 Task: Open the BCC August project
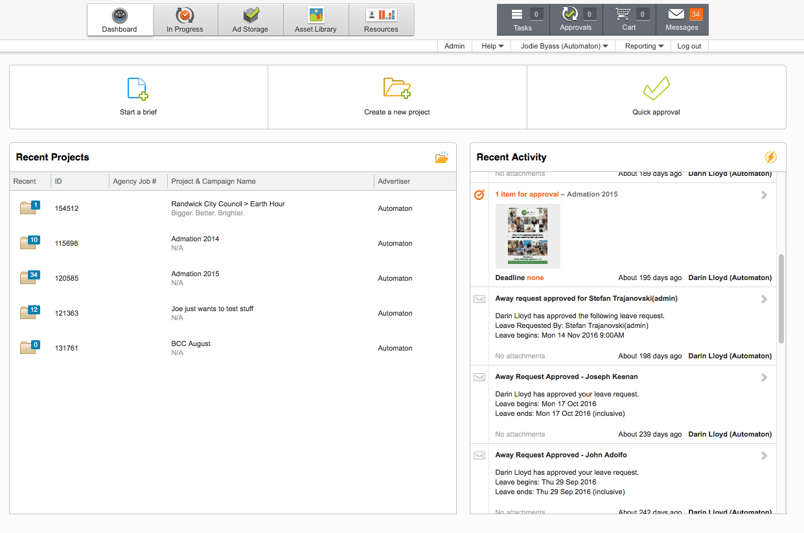[191, 344]
